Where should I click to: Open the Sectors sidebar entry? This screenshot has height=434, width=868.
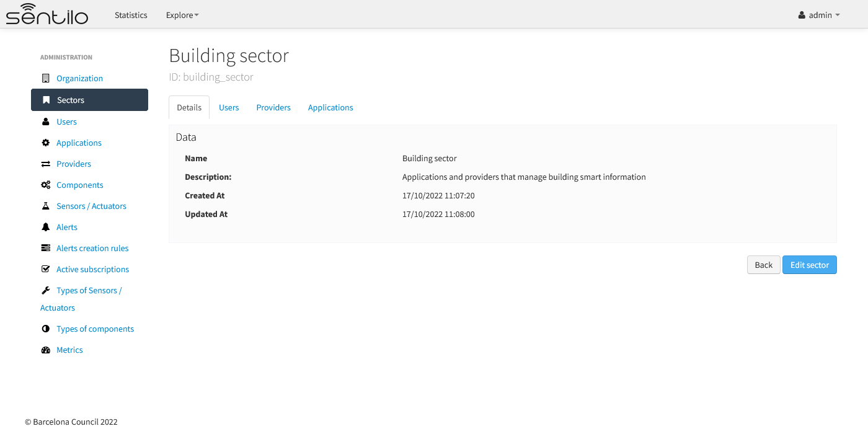[89, 100]
